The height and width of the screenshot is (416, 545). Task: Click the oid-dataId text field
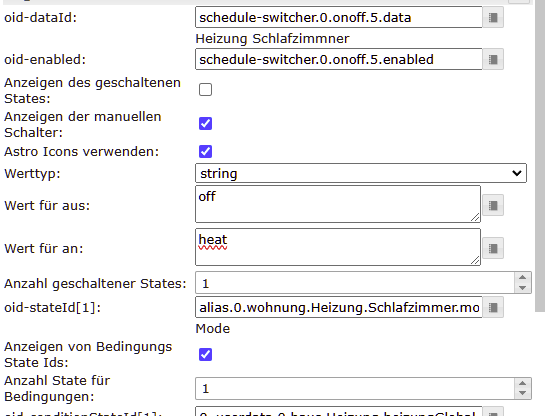[339, 17]
